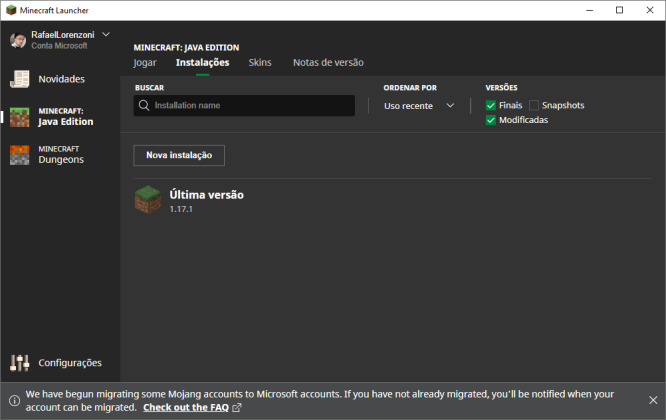Select Minecraft Java Edition grass block icon
Image resolution: width=666 pixels, height=420 pixels.
pyautogui.click(x=20, y=117)
